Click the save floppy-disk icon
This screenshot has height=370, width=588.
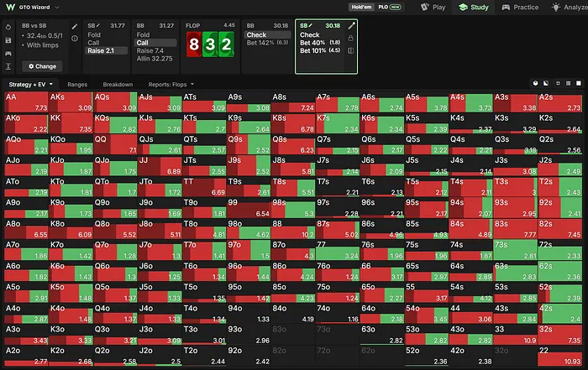tap(8, 40)
